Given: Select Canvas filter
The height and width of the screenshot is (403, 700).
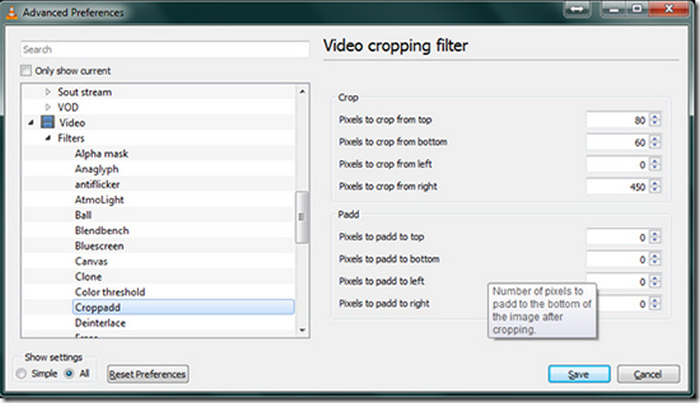Looking at the screenshot, I should (91, 261).
